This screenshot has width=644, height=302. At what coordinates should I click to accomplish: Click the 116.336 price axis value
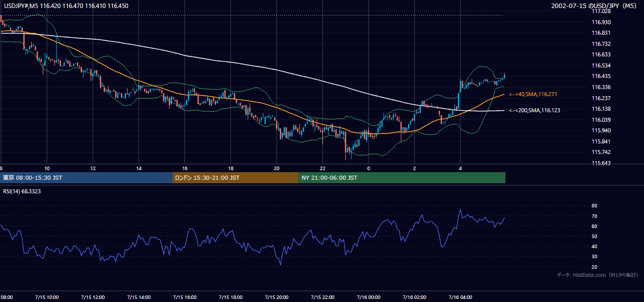click(x=602, y=87)
